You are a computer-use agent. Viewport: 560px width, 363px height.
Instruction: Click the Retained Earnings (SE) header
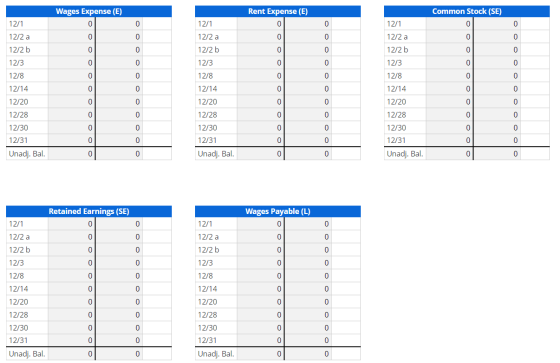click(x=89, y=212)
